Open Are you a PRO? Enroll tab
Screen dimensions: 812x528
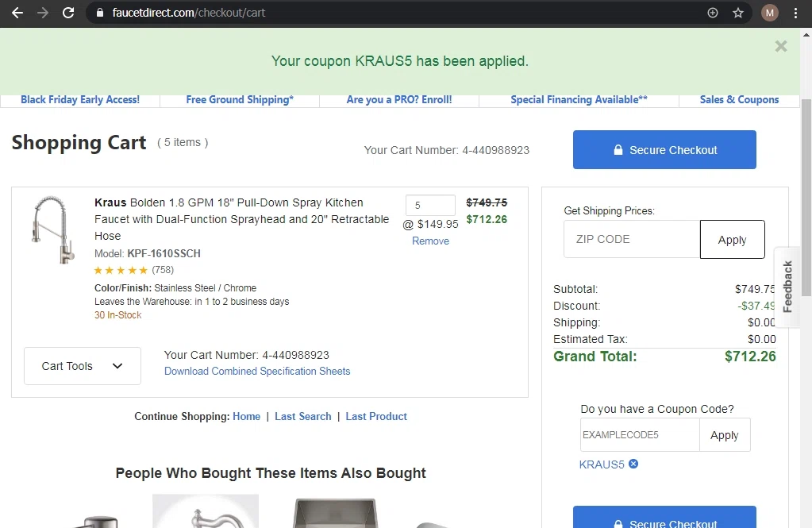point(399,99)
